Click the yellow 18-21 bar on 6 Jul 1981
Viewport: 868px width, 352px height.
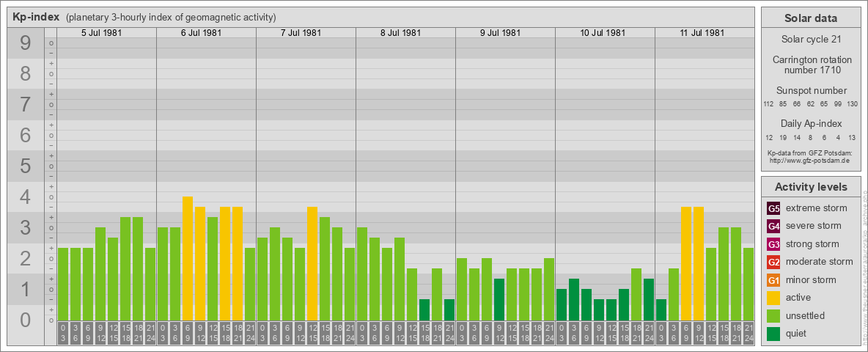[238, 263]
